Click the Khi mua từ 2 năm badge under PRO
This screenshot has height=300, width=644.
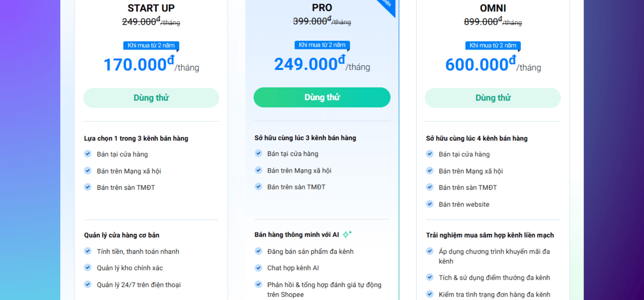(322, 45)
